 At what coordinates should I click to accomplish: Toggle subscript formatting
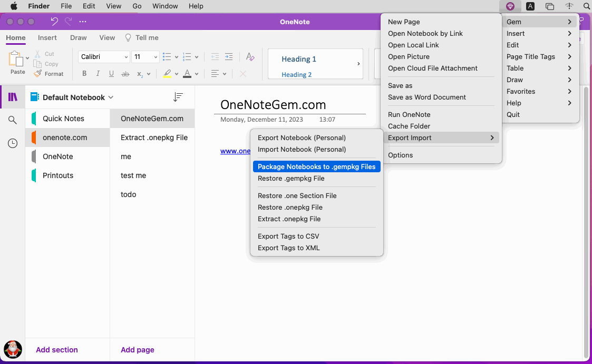tap(140, 74)
